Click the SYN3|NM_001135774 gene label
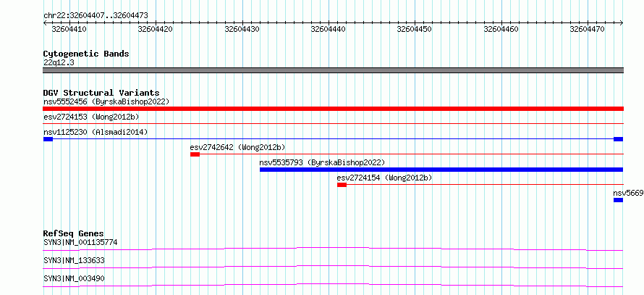 pos(80,242)
